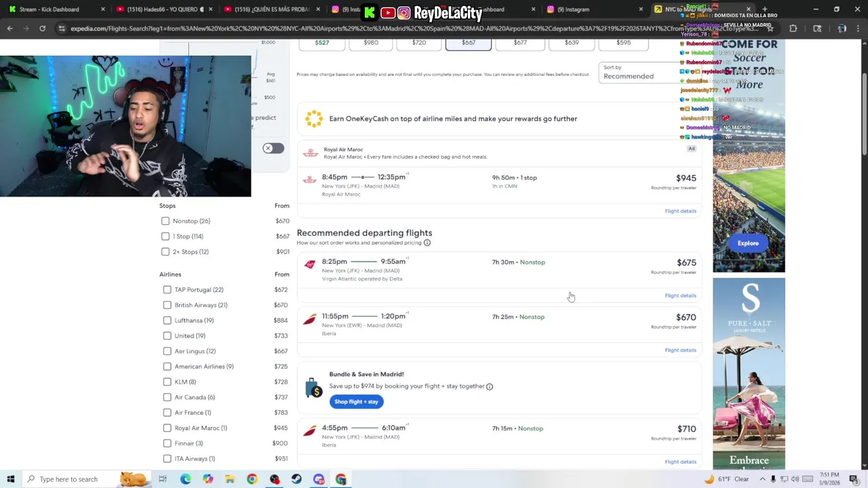The height and width of the screenshot is (488, 868).
Task: Check the United airline filter
Action: click(167, 335)
